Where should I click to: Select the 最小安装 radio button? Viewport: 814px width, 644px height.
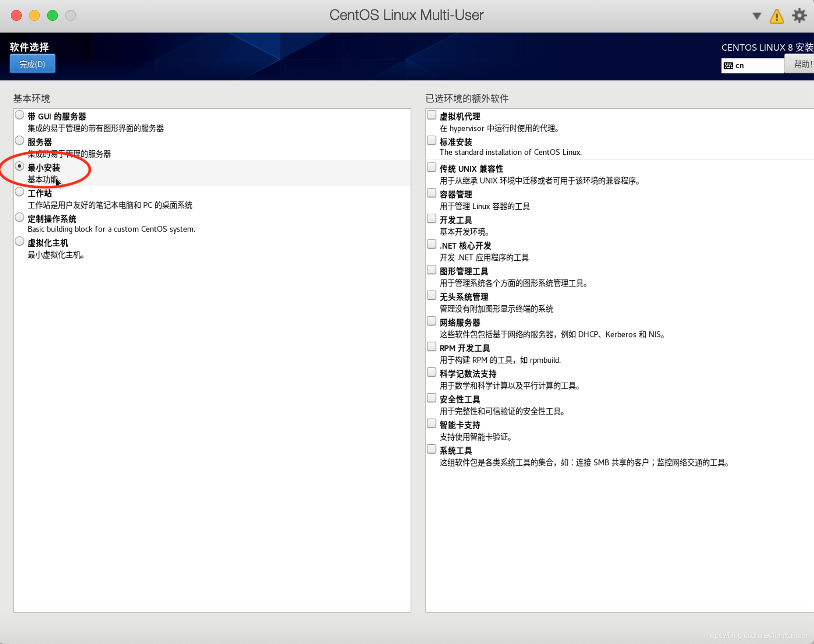point(19,166)
